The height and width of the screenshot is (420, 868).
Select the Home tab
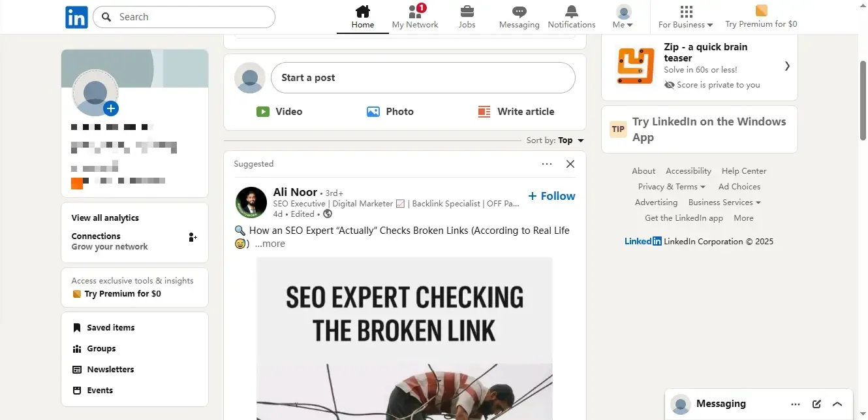363,17
